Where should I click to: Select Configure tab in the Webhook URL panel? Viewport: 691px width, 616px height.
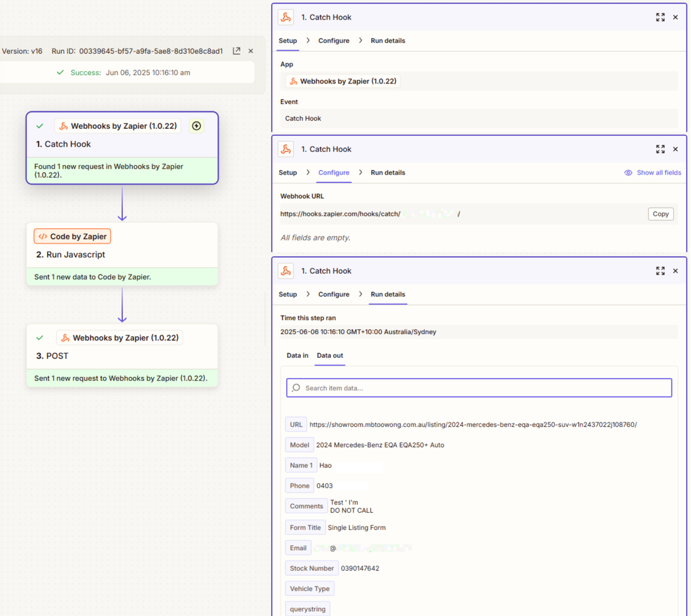point(334,173)
